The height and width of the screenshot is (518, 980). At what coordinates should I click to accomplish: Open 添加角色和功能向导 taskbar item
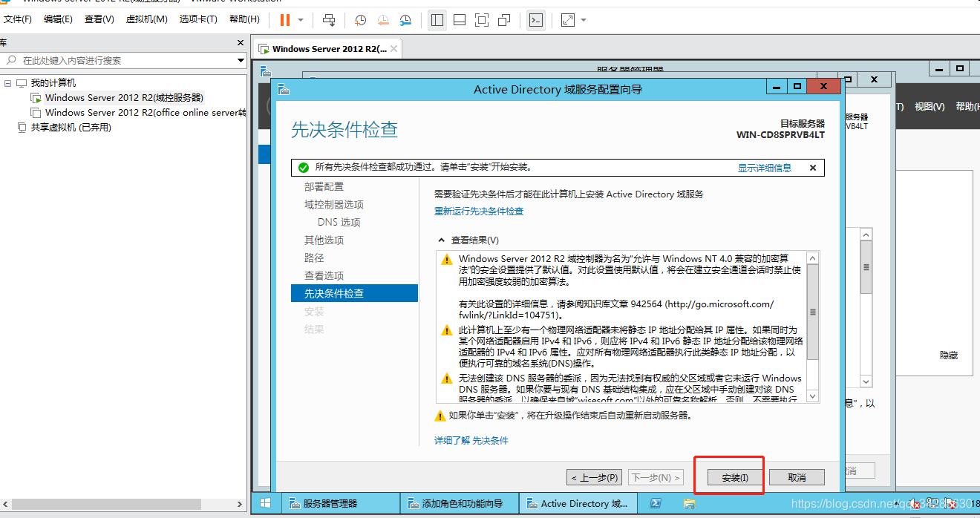[459, 503]
